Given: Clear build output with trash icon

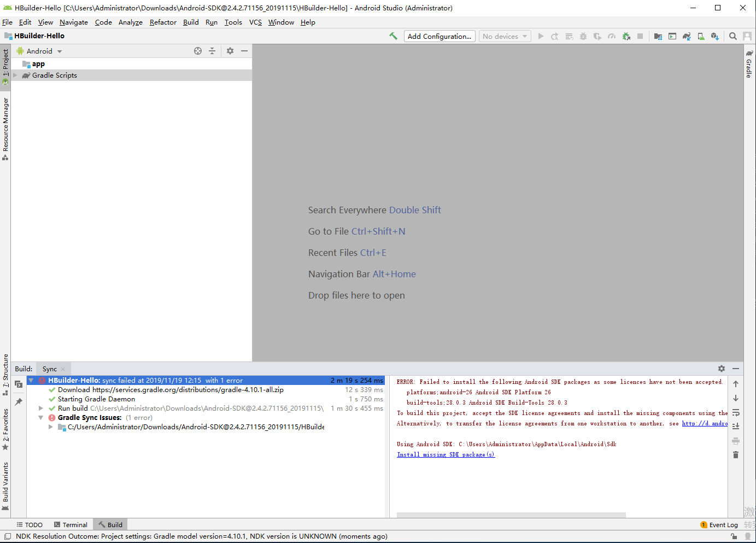Looking at the screenshot, I should pyautogui.click(x=736, y=455).
